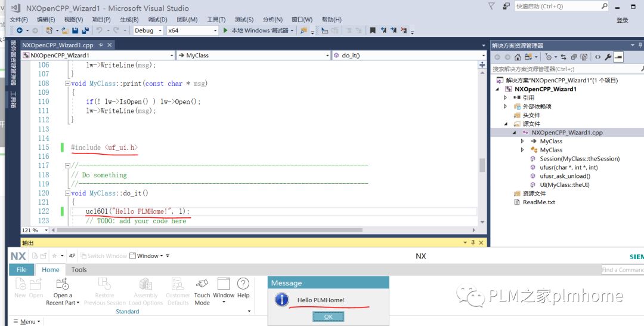644x326 pixels.
Task: Close the NXOpenCPP_Wizard1.cpp tab
Action: [110, 45]
